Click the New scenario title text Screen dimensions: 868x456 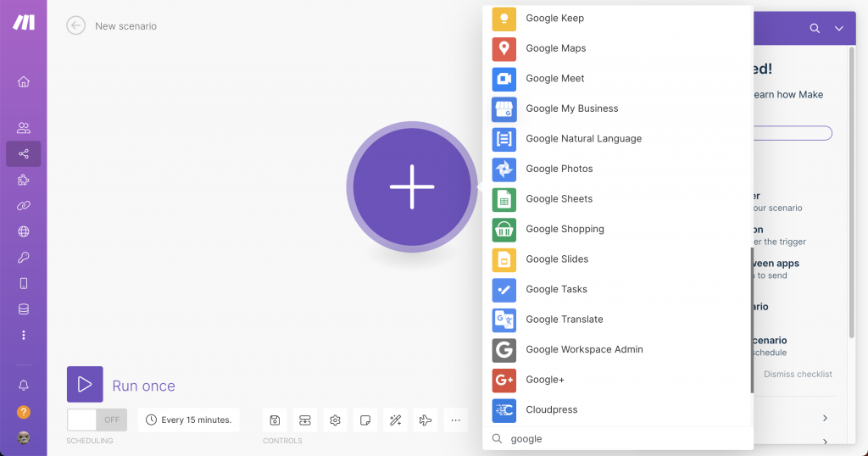tap(125, 26)
